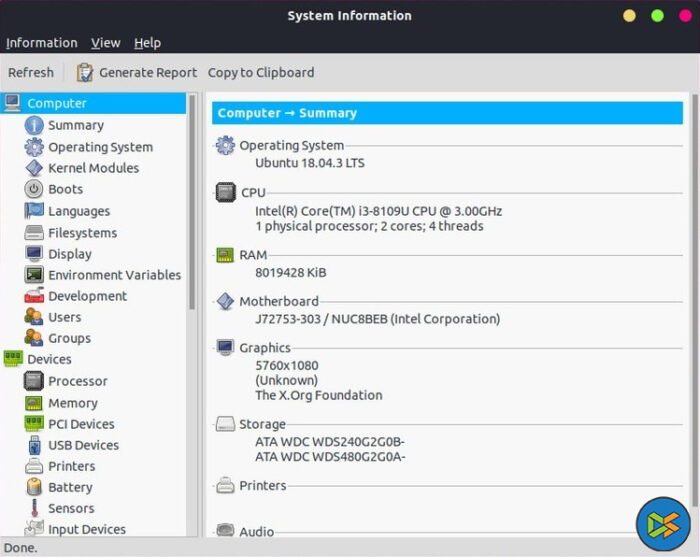The height and width of the screenshot is (557, 700).
Task: Click Copy to Clipboard button
Action: click(261, 72)
